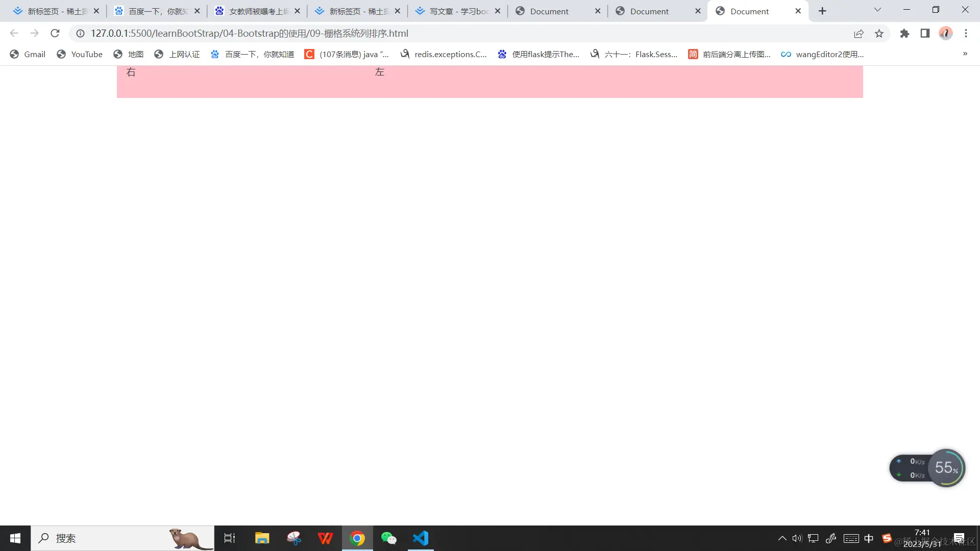Show hidden system tray icons
This screenshot has height=551, width=980.
click(782, 538)
